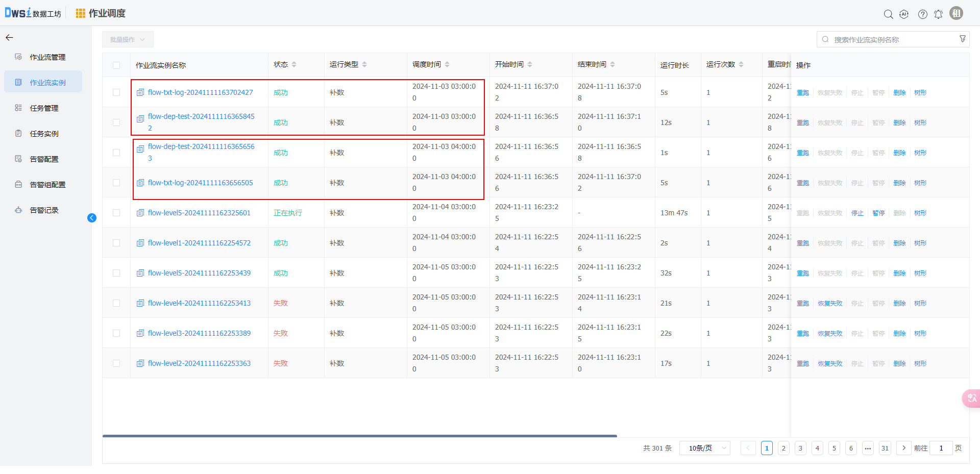Screen dimensions: 980x474
Task: Click the search magnifier icon in header
Action: 888,14
